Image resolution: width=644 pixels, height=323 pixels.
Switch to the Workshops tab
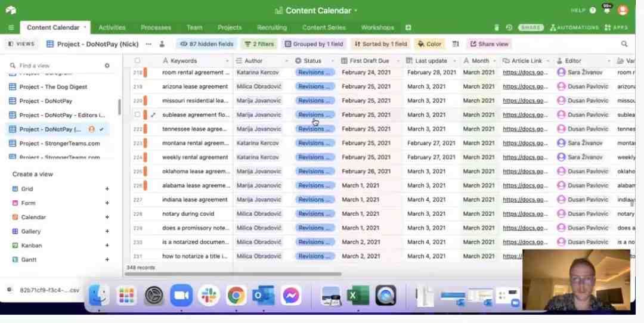pos(377,27)
